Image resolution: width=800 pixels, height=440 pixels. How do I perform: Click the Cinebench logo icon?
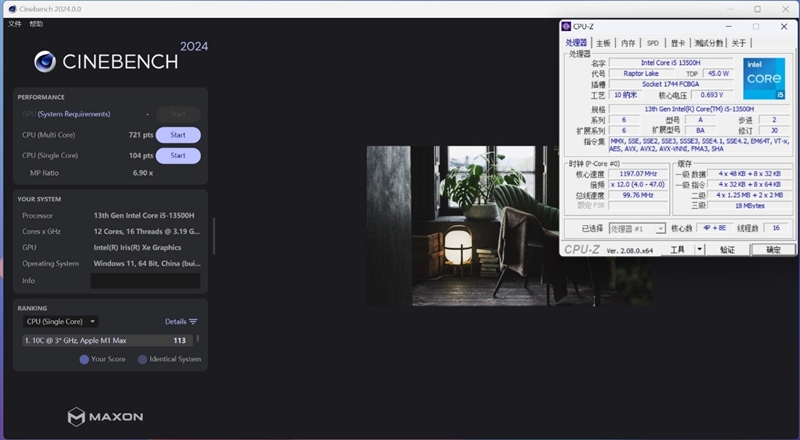pos(45,62)
